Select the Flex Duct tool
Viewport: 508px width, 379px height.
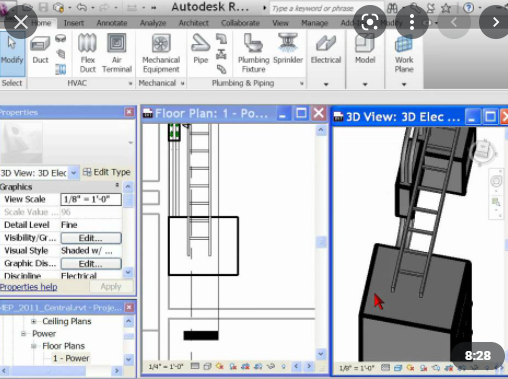(x=87, y=53)
